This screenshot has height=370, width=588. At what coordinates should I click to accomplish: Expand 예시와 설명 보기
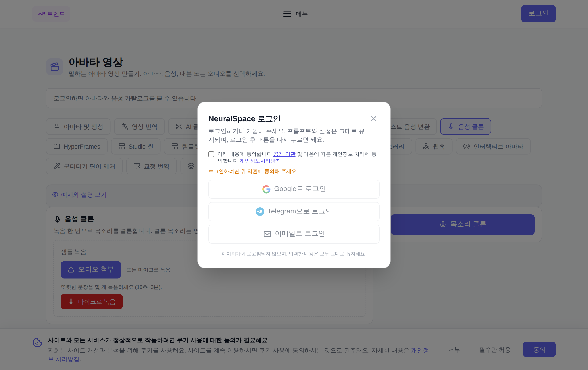point(79,195)
